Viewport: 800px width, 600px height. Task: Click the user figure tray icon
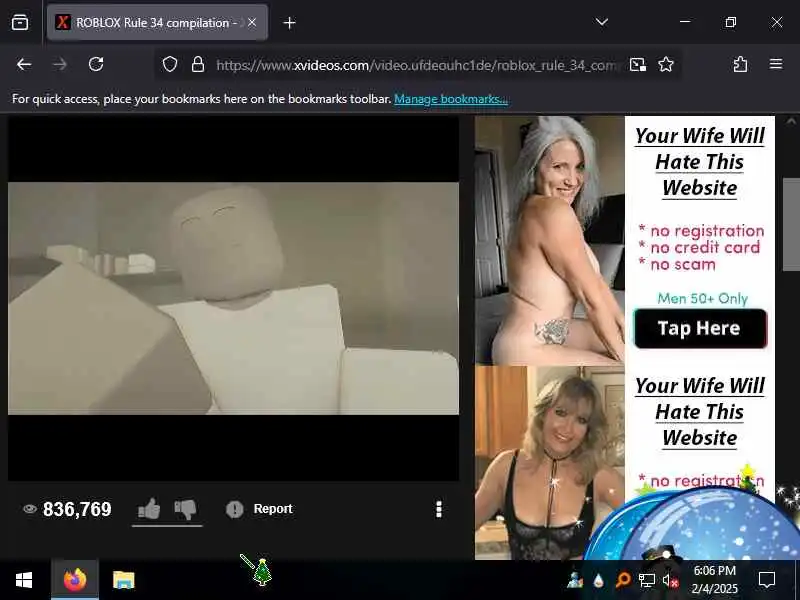(x=575, y=580)
